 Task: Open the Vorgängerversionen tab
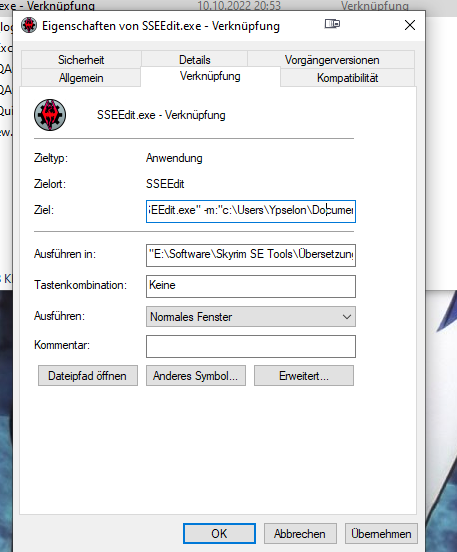coord(332,59)
